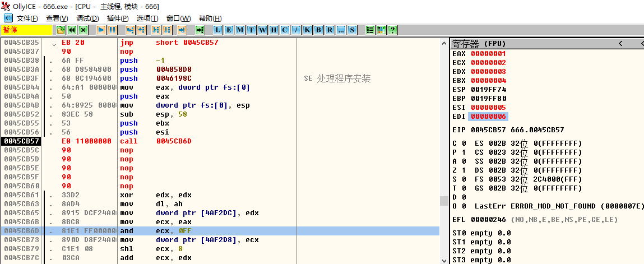The height and width of the screenshot is (264, 644).
Task: Toggle the Z flag value in registers
Action: point(464,170)
